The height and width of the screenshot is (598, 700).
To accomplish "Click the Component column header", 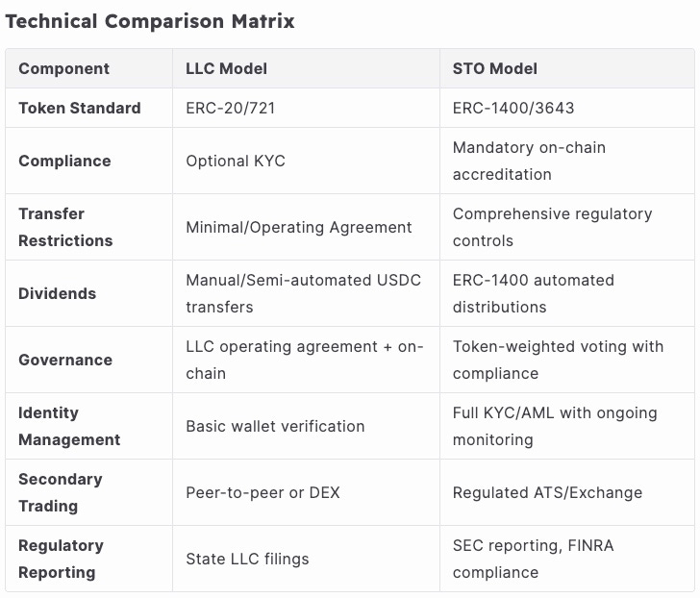I will point(63,68).
